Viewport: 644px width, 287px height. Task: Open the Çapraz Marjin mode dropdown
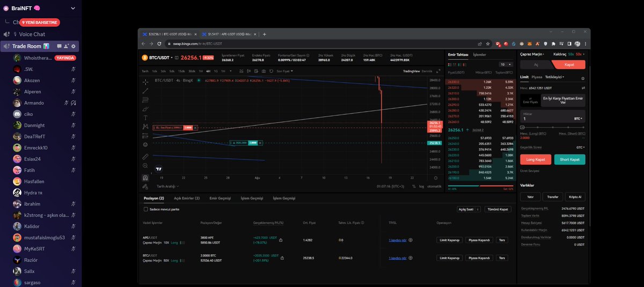(x=532, y=54)
